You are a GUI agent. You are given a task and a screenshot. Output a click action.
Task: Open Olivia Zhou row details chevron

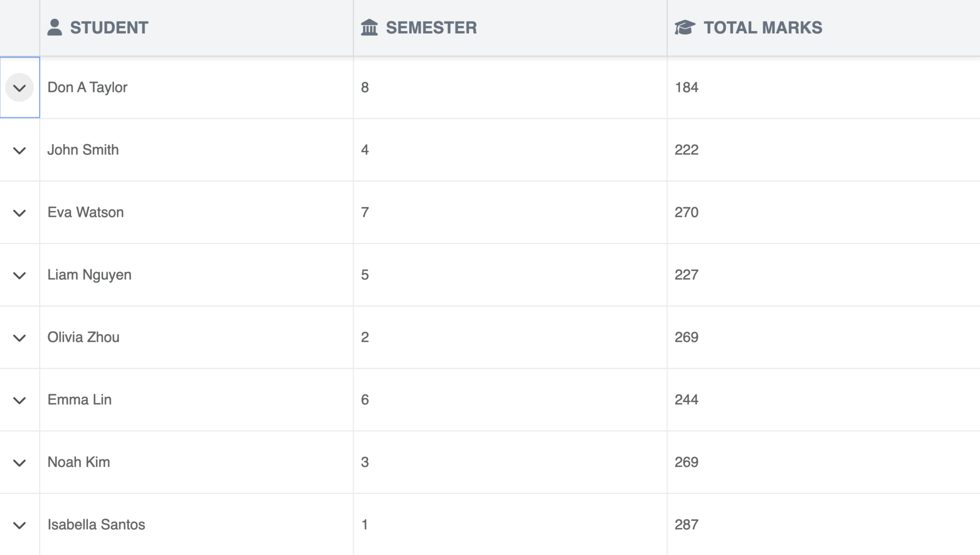click(x=20, y=338)
